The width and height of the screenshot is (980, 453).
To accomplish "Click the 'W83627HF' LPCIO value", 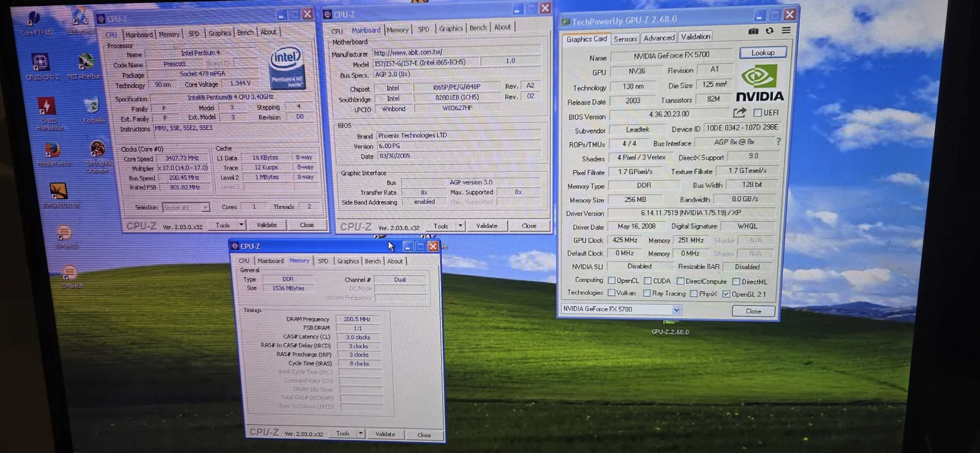I will click(457, 108).
